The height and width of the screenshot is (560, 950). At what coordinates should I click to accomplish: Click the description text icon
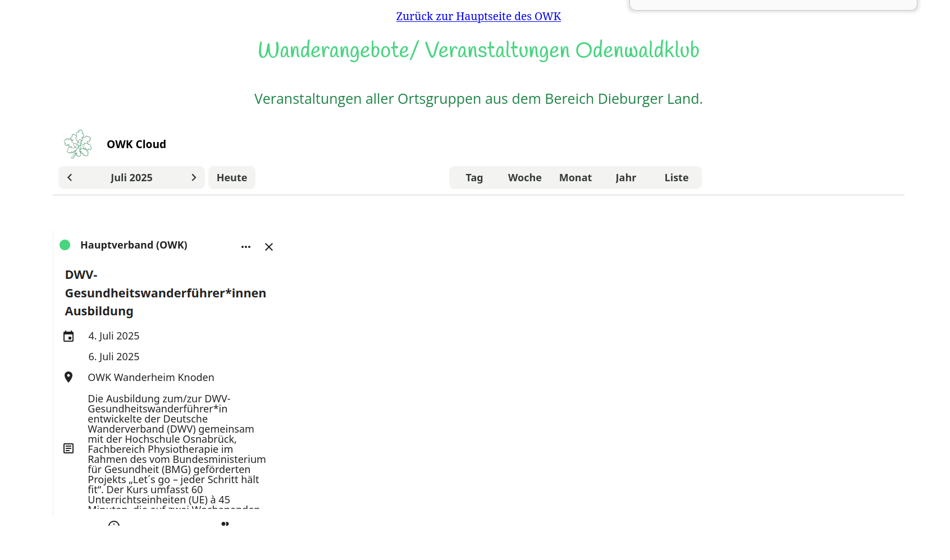68,448
